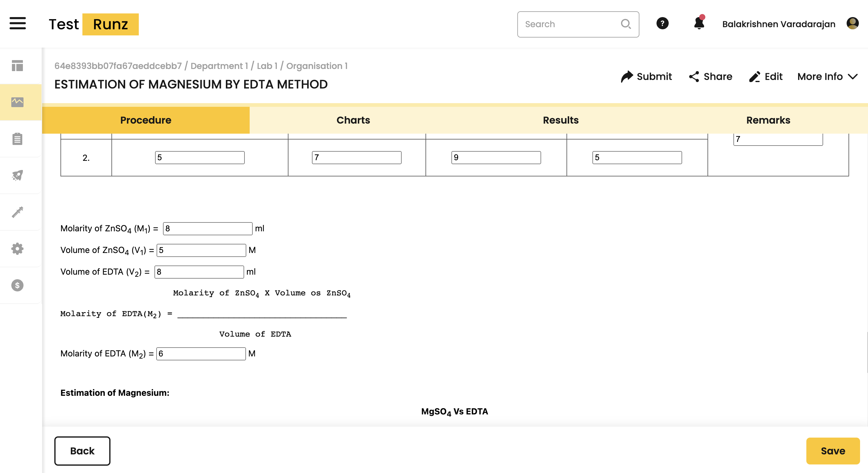
Task: Click the Back button
Action: (82, 451)
